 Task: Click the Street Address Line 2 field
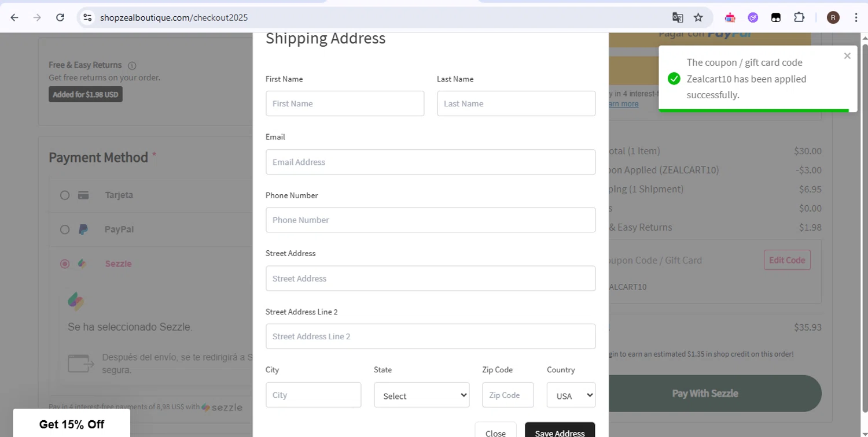(431, 336)
